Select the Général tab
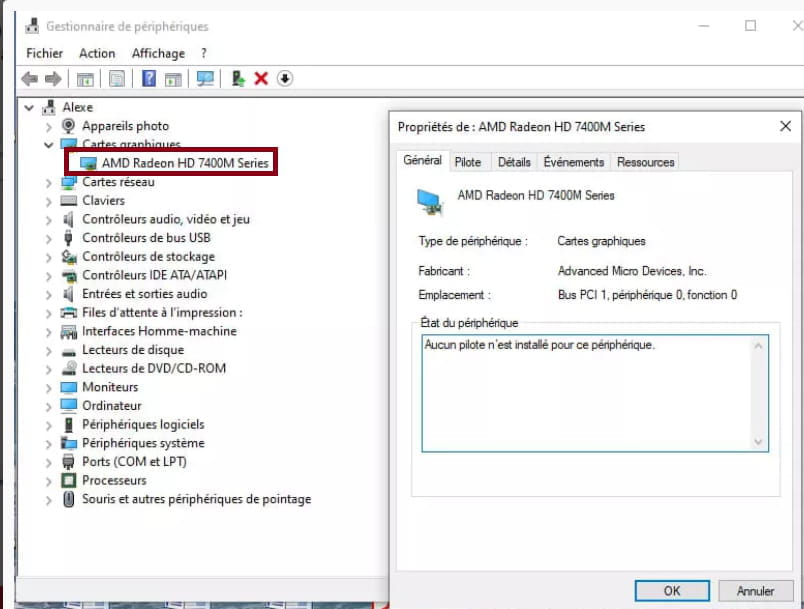804x609 pixels. point(423,160)
